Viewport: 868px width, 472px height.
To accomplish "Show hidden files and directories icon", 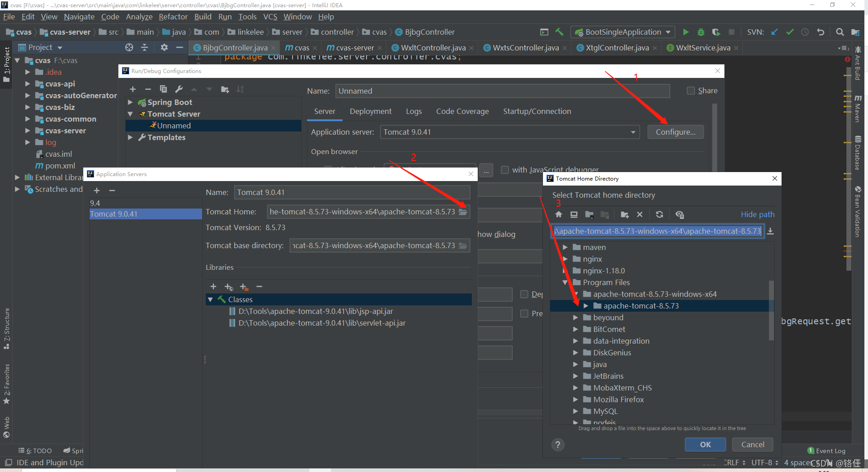I will 680,214.
